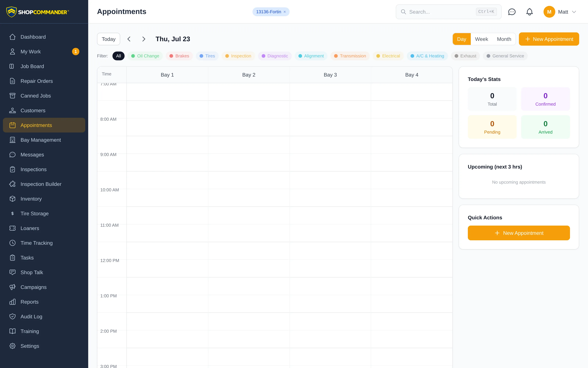The width and height of the screenshot is (588, 368).
Task: Click the Inspections clipboard icon
Action: coord(12,169)
